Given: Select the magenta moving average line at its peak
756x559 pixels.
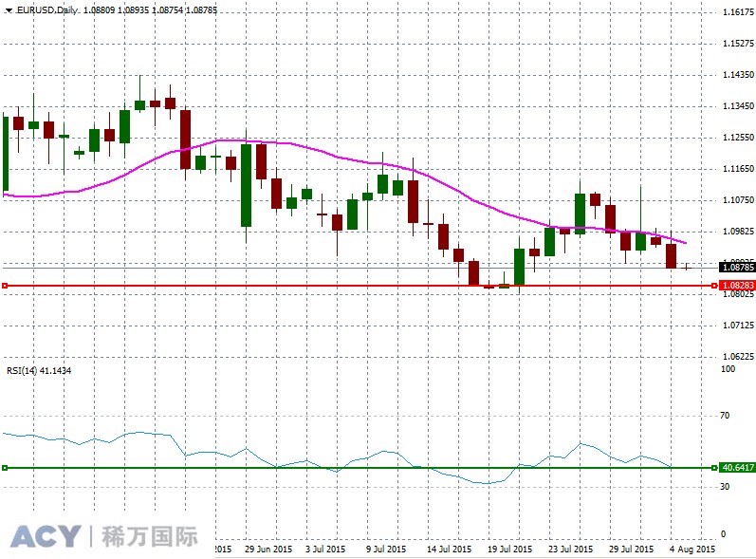Looking at the screenshot, I should coord(231,140).
